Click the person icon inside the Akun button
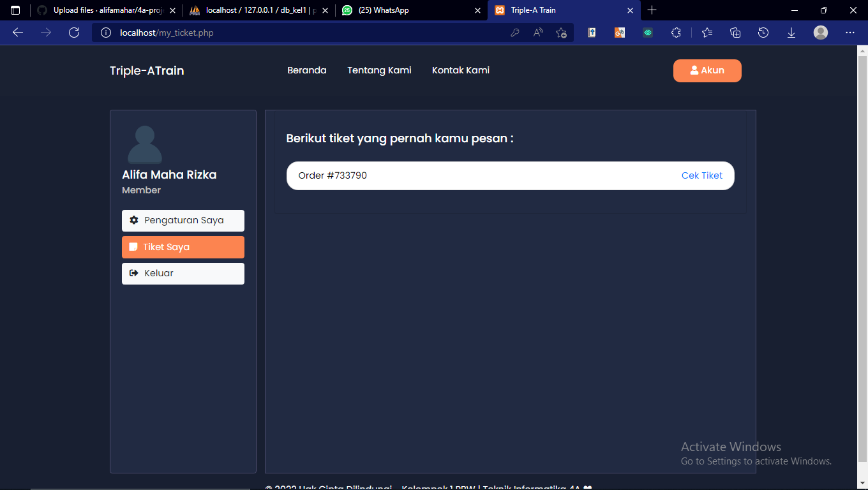 click(x=695, y=70)
